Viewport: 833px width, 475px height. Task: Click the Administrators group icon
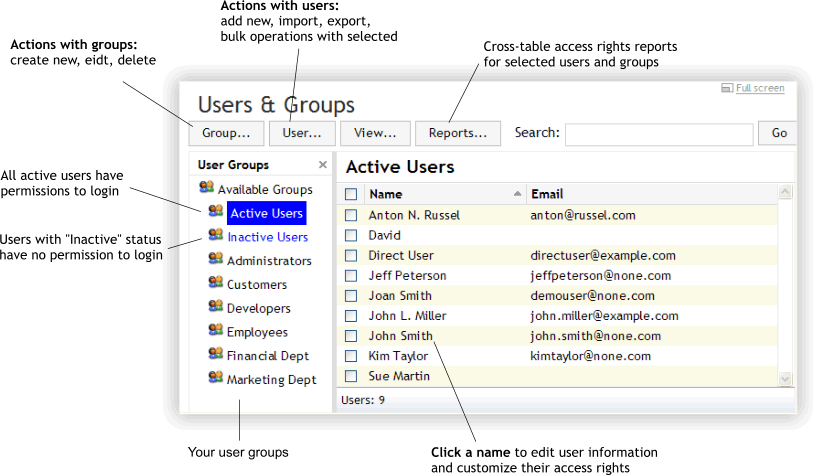click(215, 259)
